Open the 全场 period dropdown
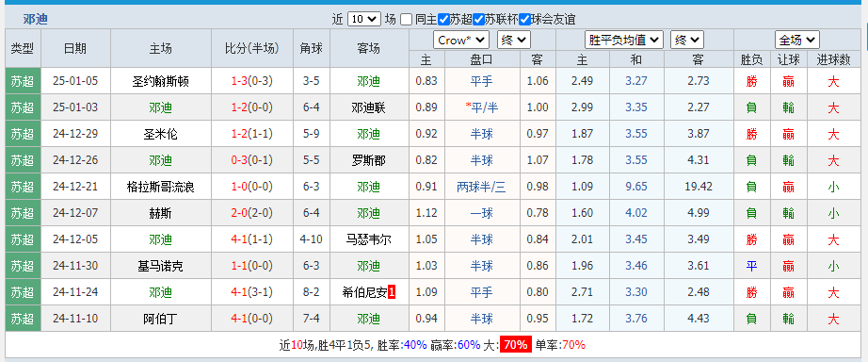 pyautogui.click(x=797, y=40)
